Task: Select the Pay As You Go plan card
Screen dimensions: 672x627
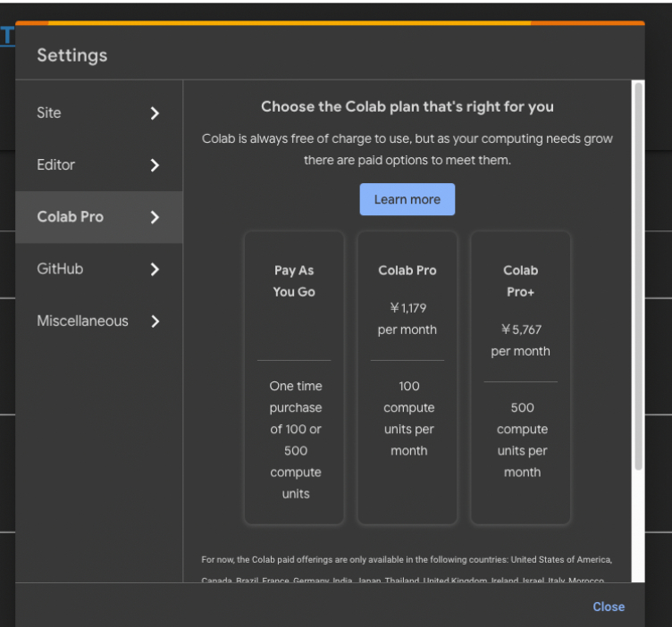Action: pyautogui.click(x=294, y=378)
